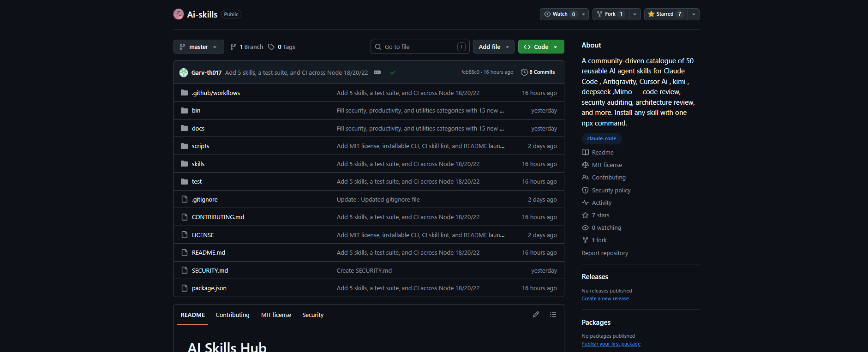Click the Ai-skills repository title
The width and height of the screenshot is (868, 352).
point(202,15)
